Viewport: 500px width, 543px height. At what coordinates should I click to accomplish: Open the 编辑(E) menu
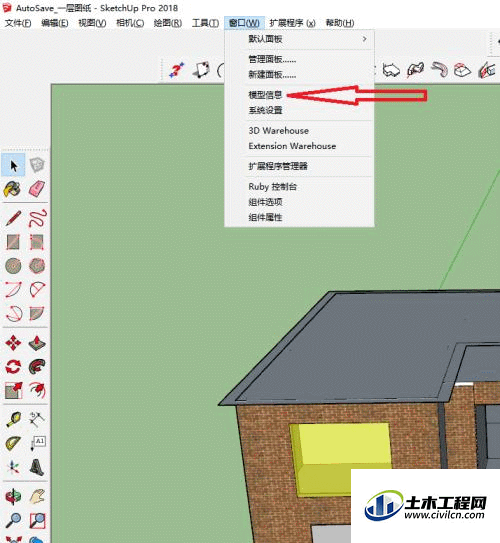(x=55, y=23)
